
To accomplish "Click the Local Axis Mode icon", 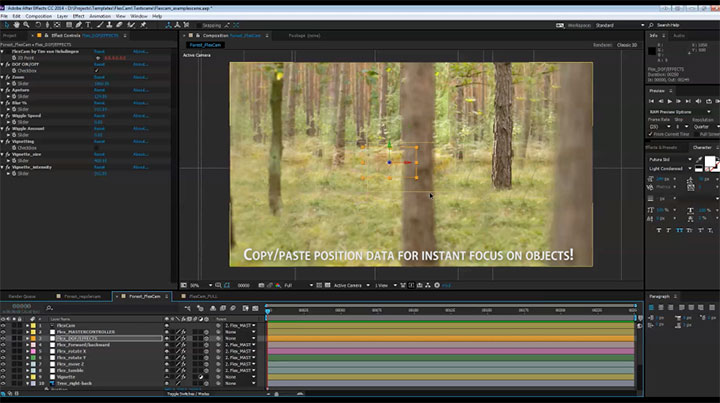I will coord(169,25).
